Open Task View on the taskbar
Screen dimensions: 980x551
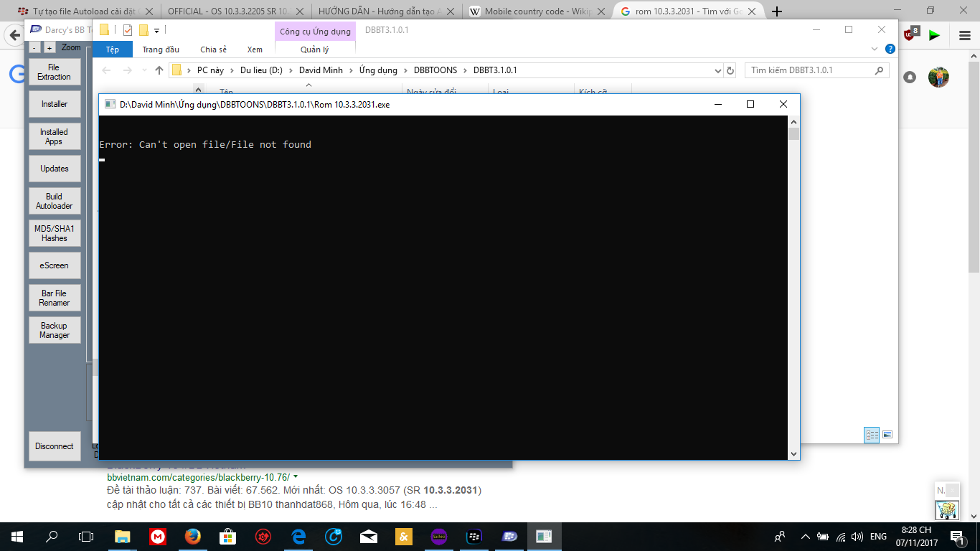pos(86,536)
